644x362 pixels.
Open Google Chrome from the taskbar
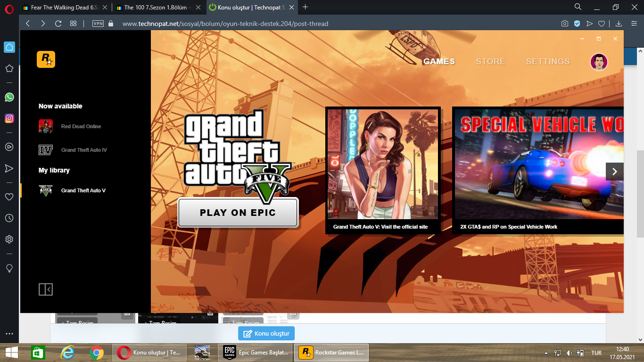97,352
